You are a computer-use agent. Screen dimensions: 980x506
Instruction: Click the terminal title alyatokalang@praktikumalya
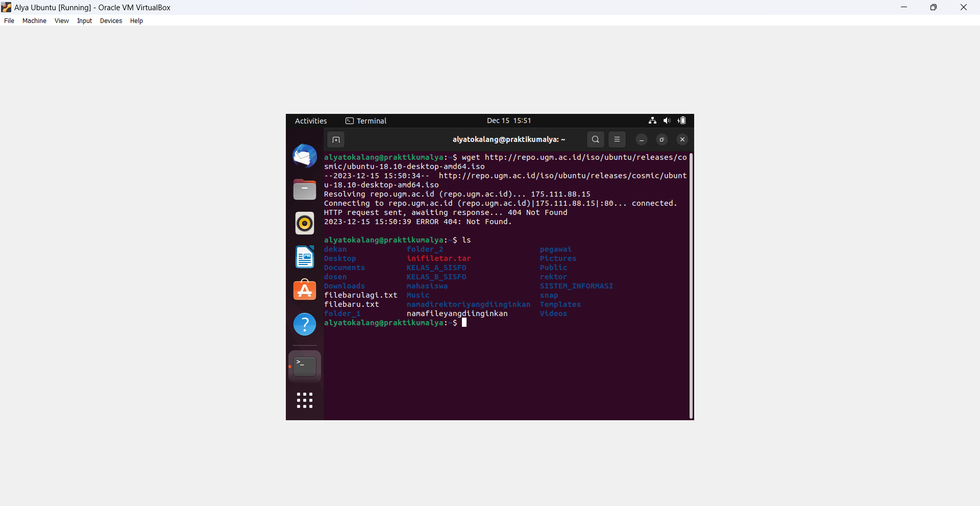point(509,139)
